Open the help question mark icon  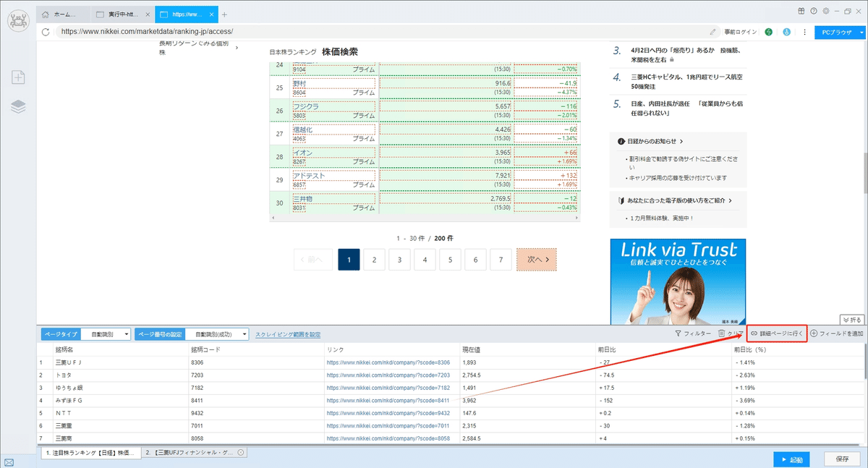pos(814,11)
